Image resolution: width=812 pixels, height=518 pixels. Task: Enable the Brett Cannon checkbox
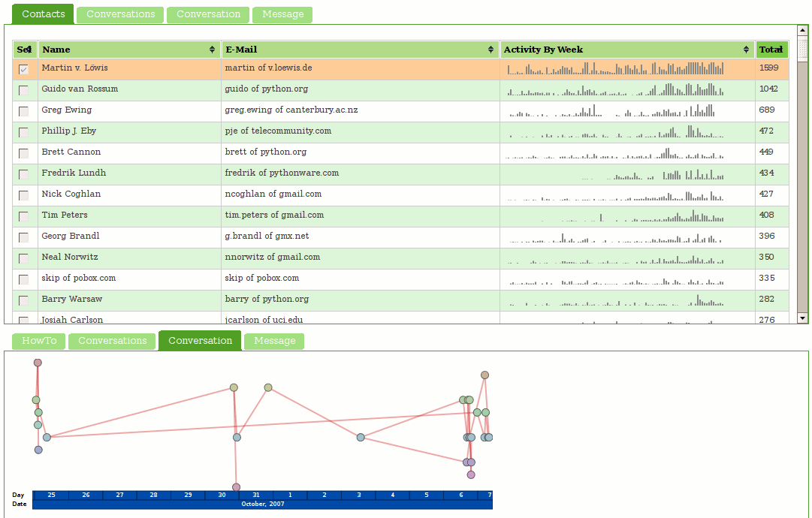coord(23,153)
